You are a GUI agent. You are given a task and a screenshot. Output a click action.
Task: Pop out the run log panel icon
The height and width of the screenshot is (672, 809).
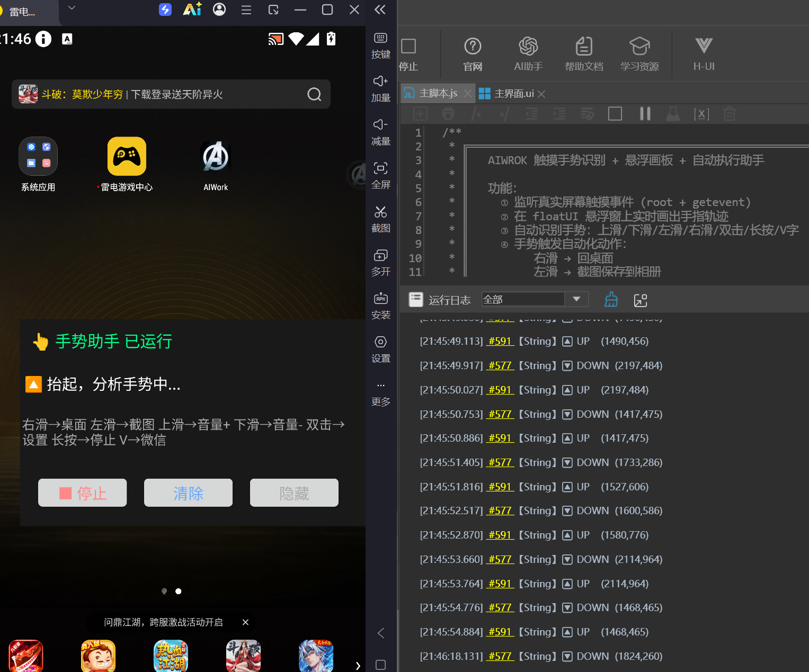point(641,300)
